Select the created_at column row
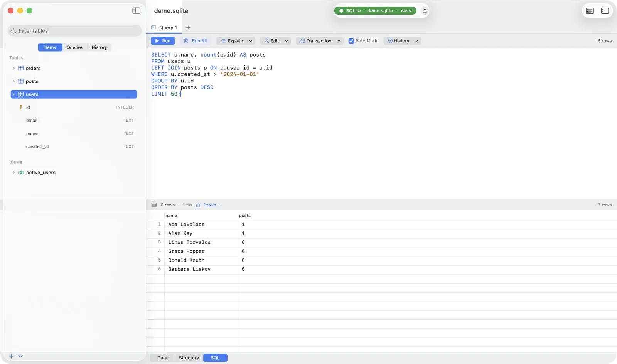The width and height of the screenshot is (617, 364). [x=74, y=147]
